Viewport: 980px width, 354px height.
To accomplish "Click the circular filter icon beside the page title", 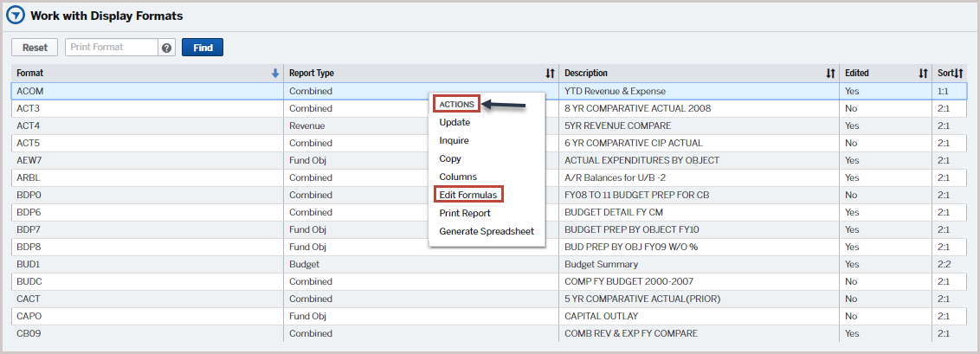I will pyautogui.click(x=16, y=16).
